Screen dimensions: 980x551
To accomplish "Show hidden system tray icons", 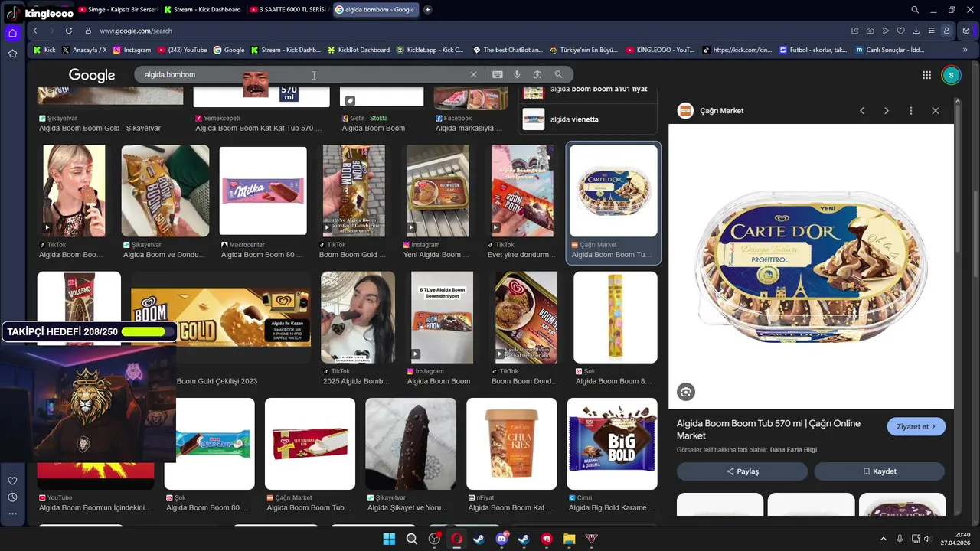I will [x=884, y=539].
